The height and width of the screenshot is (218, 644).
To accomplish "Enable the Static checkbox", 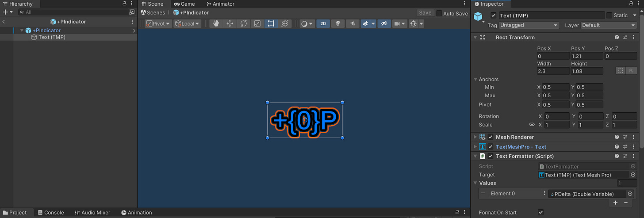I will pyautogui.click(x=609, y=15).
